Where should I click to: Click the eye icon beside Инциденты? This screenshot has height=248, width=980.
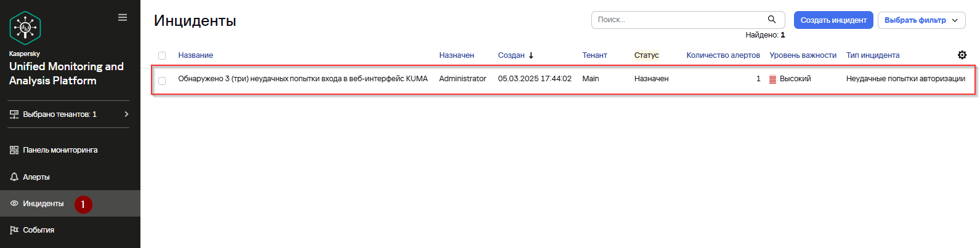[14, 204]
